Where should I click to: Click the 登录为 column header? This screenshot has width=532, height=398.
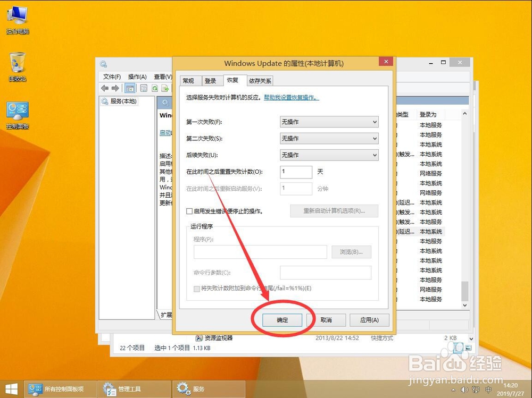[x=431, y=115]
